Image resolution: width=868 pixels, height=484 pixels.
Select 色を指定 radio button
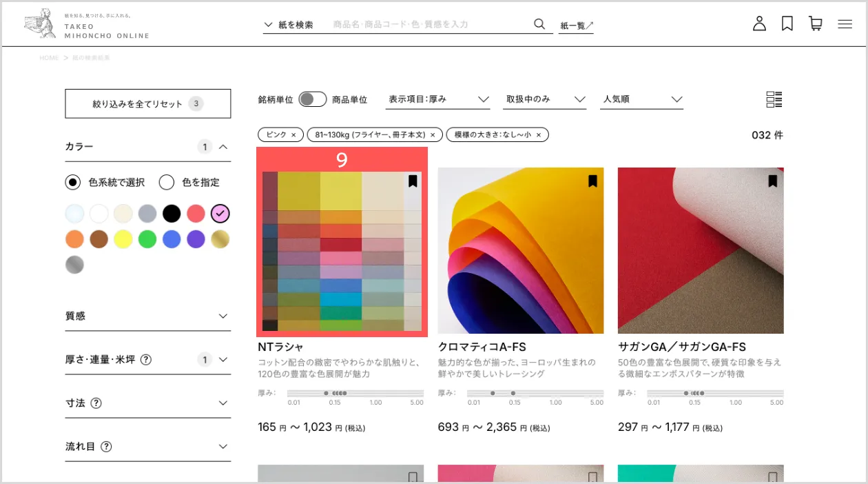166,183
